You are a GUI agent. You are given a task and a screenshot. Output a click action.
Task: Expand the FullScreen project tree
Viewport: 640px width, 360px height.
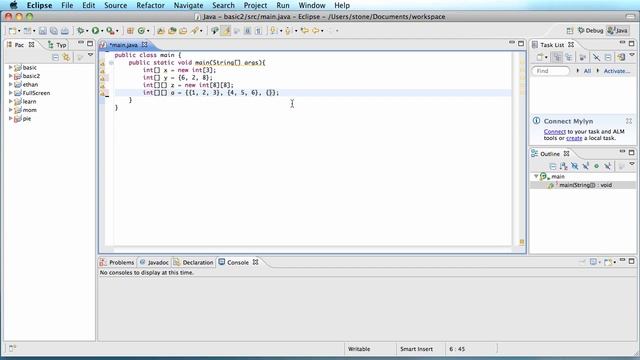(x=11, y=93)
